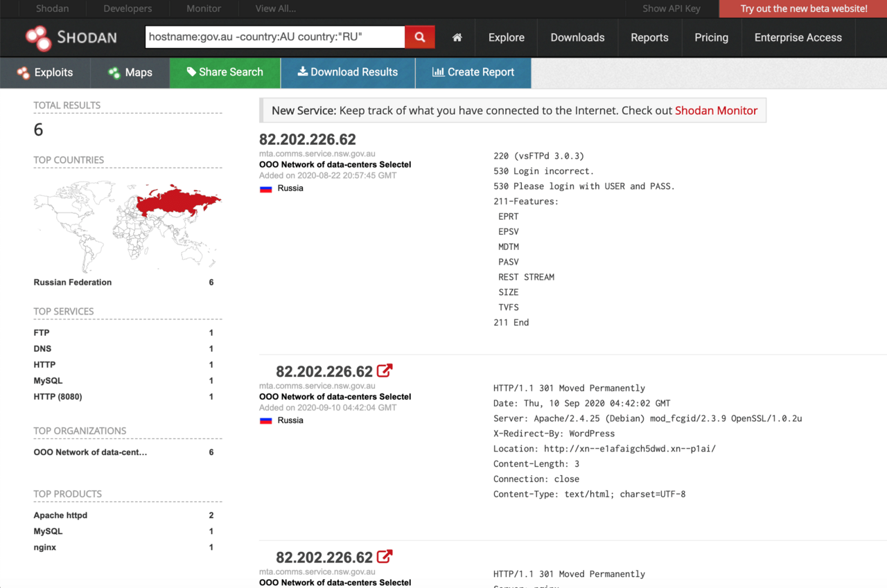Filter by HTTP service
The height and width of the screenshot is (588, 887).
point(44,365)
